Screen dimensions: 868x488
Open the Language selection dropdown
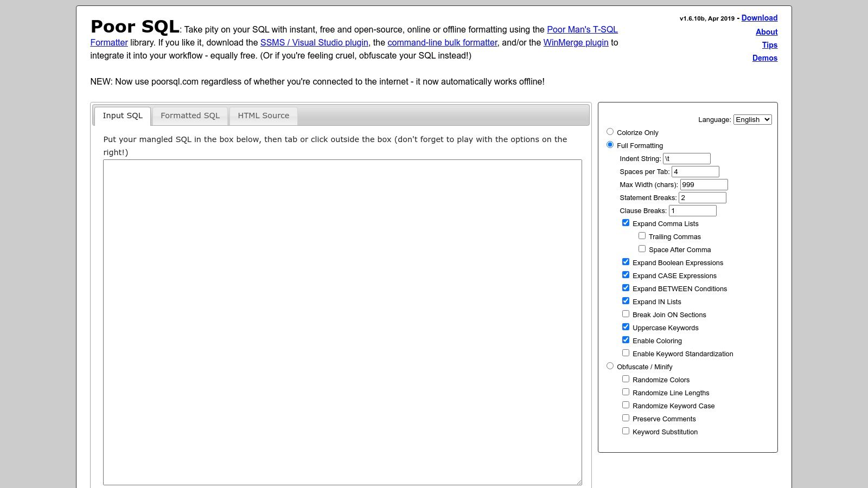coord(752,119)
